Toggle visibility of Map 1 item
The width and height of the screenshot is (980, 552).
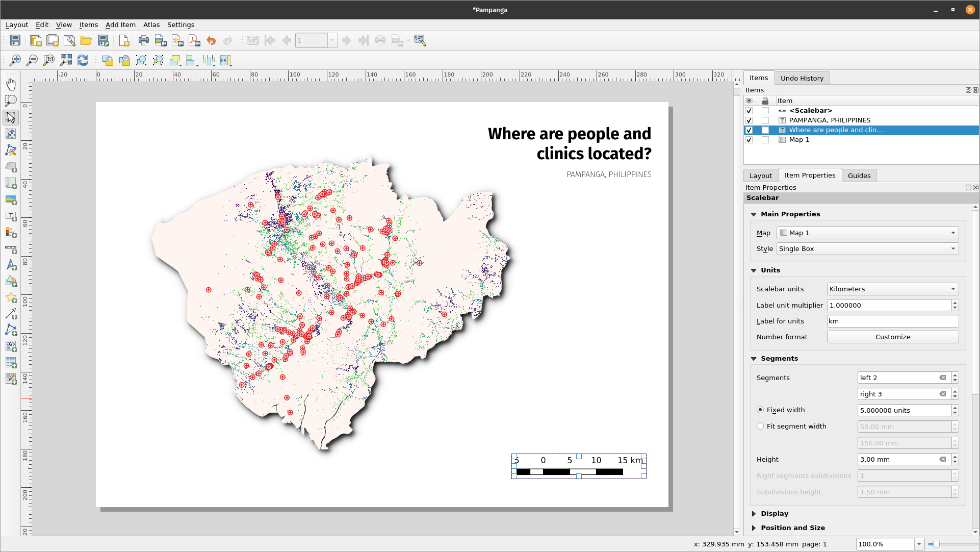click(749, 140)
